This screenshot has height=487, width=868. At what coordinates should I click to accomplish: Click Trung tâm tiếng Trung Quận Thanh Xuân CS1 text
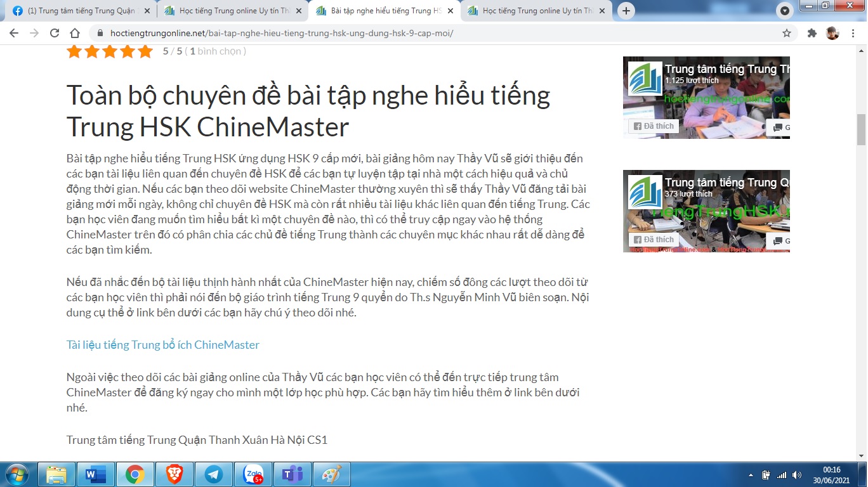tap(197, 439)
